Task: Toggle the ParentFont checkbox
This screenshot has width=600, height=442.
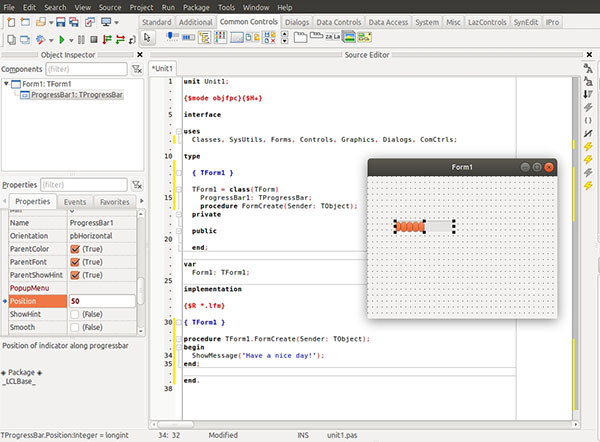Action: point(75,261)
